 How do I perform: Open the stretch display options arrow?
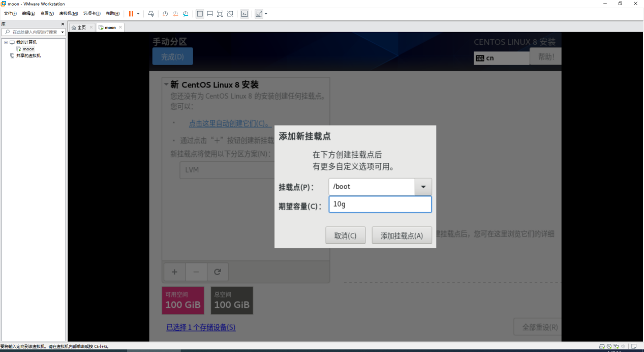(x=266, y=14)
